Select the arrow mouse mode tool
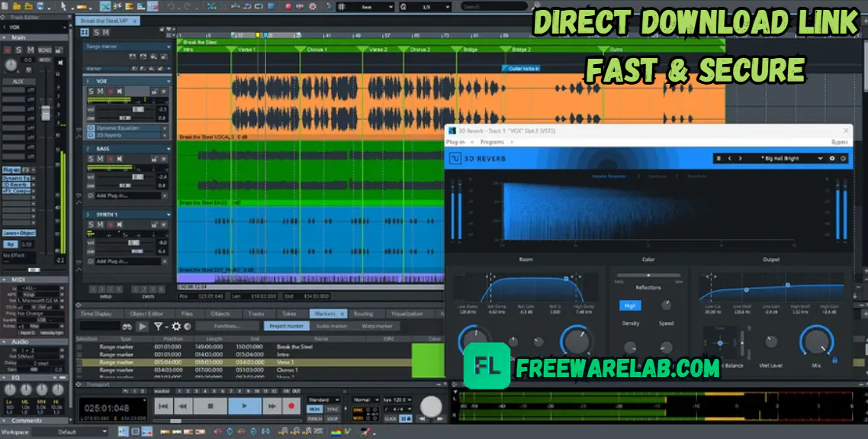This screenshot has height=439, width=868. [63, 7]
